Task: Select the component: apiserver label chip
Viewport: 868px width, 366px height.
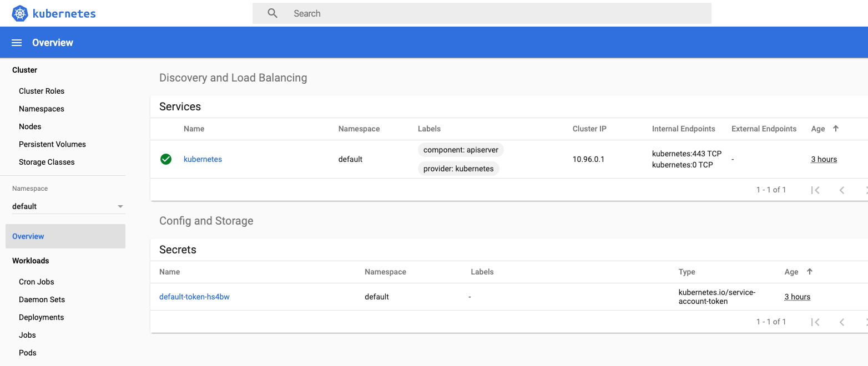Action: [x=460, y=149]
